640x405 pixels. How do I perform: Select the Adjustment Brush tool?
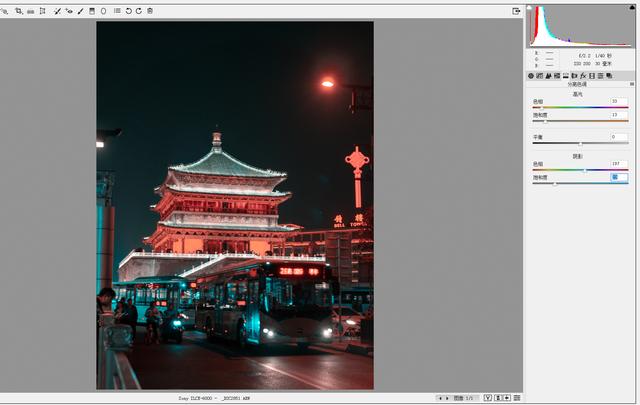80,11
